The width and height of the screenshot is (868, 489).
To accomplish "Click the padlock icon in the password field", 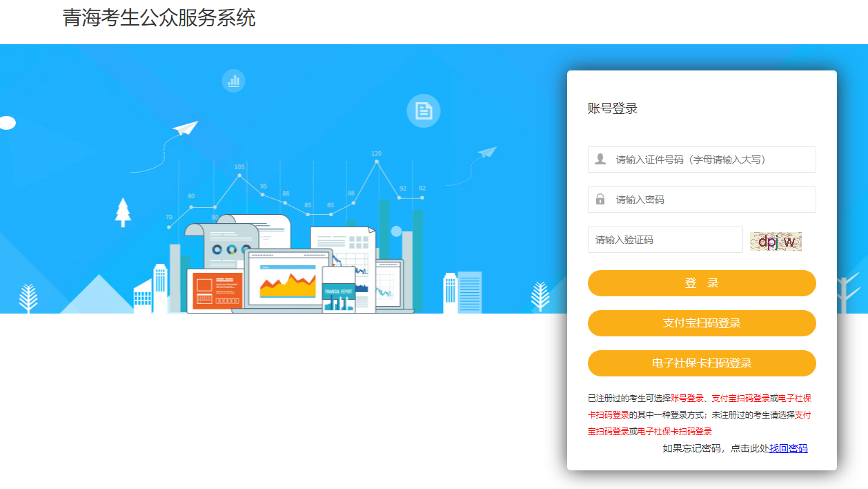I will click(602, 199).
